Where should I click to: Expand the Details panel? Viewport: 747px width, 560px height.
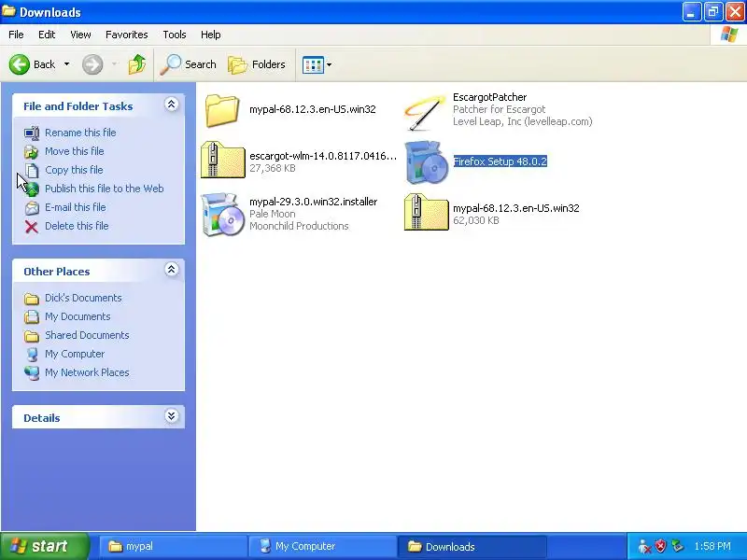pos(172,416)
